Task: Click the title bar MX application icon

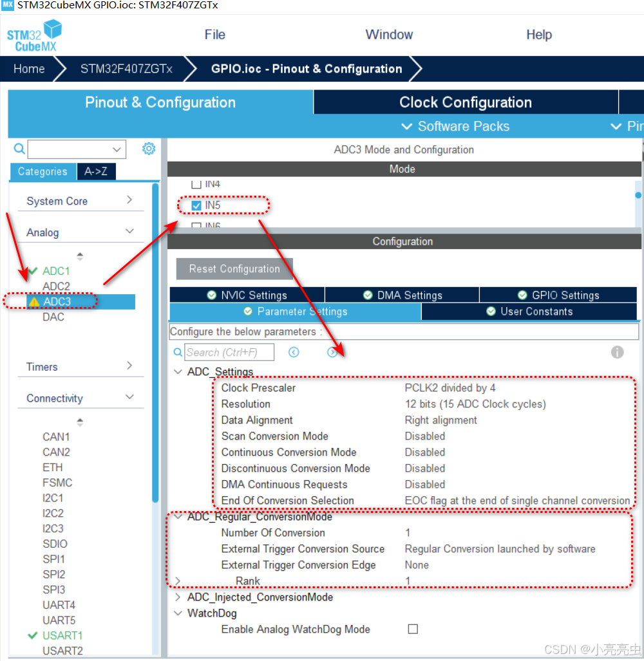Action: coord(8,5)
